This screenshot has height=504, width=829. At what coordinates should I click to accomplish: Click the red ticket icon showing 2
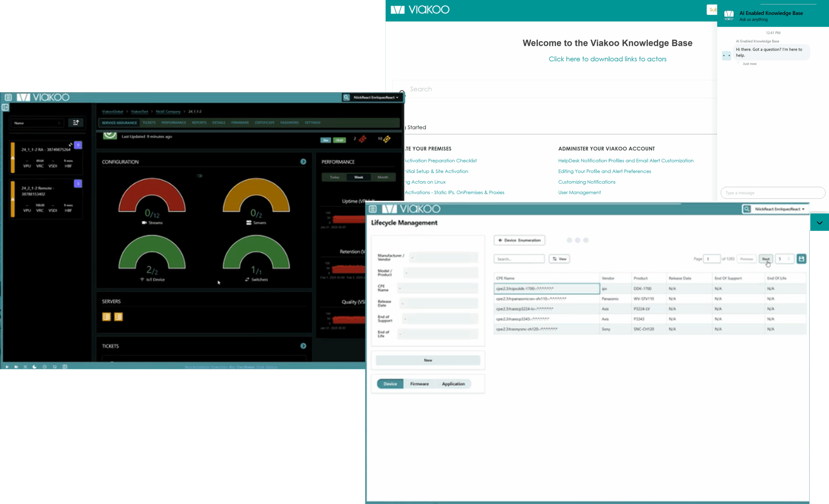click(362, 139)
